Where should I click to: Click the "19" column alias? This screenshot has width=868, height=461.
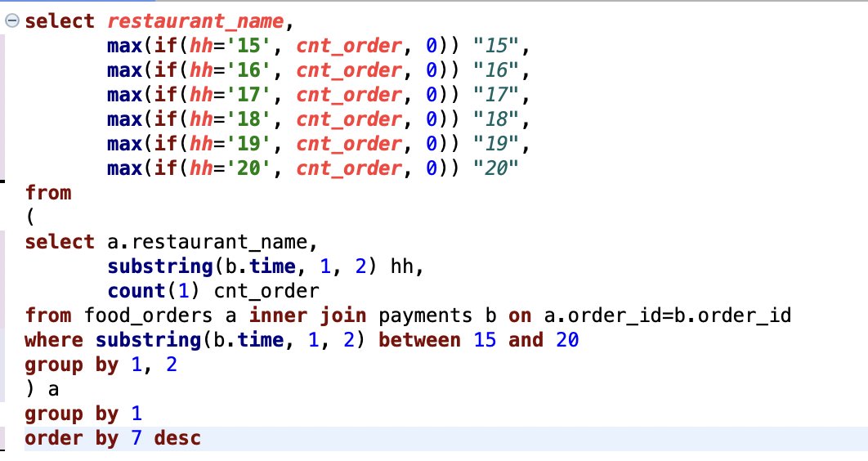click(497, 143)
